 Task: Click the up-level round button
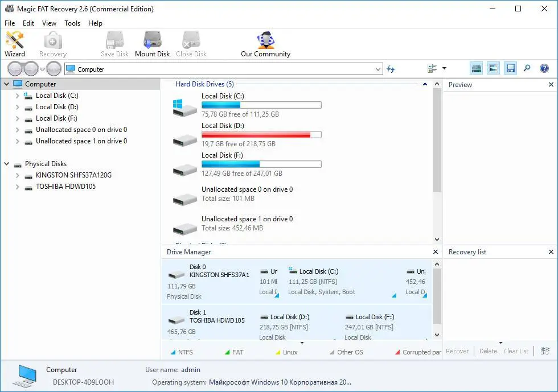54,69
